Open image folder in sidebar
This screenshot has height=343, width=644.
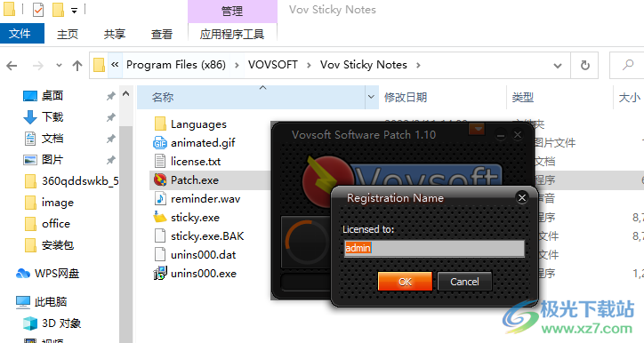58,203
